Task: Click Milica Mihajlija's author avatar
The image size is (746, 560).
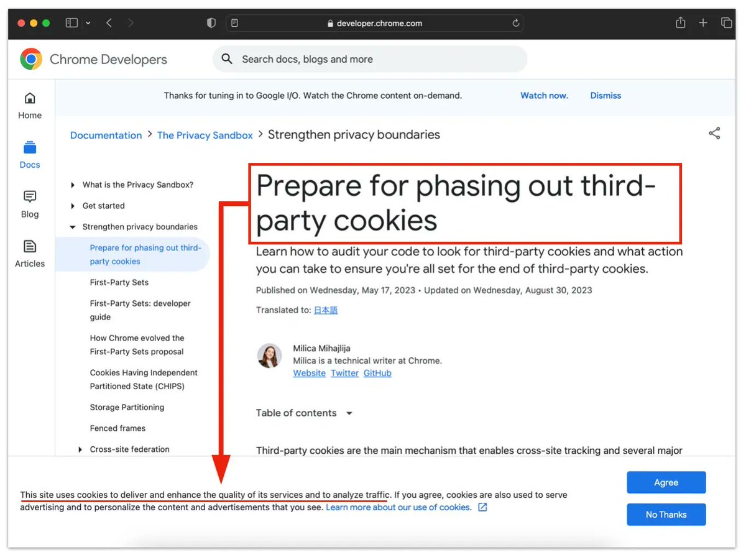Action: [269, 356]
